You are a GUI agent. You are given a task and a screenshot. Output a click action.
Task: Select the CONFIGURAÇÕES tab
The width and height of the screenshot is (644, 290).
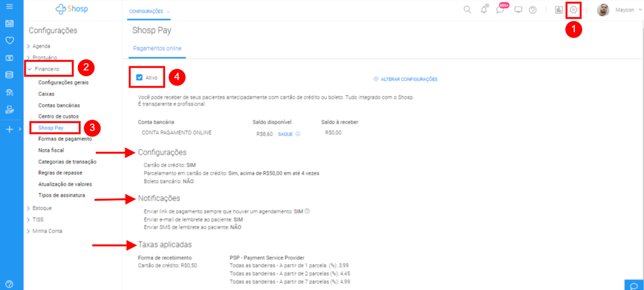coord(146,11)
